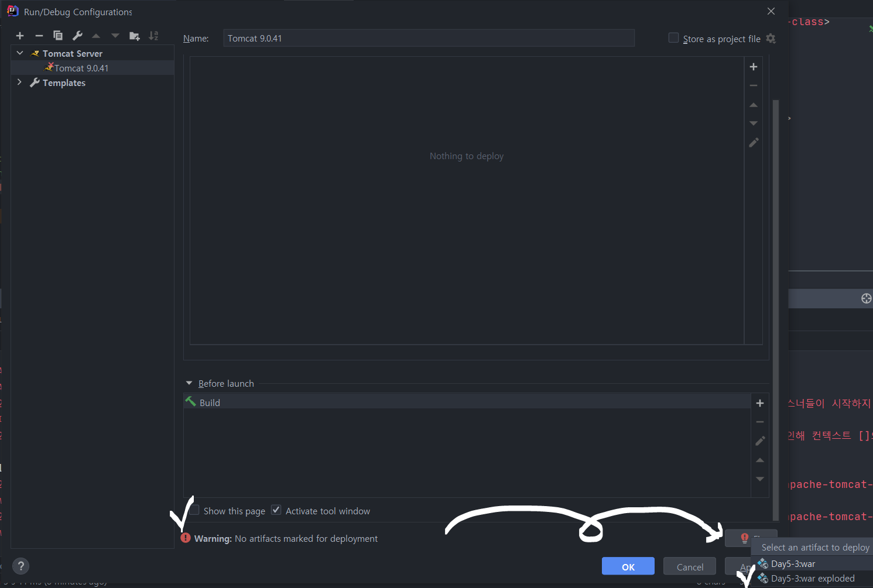Move Before launch task down
Image resolution: width=873 pixels, height=588 pixels.
[x=760, y=479]
